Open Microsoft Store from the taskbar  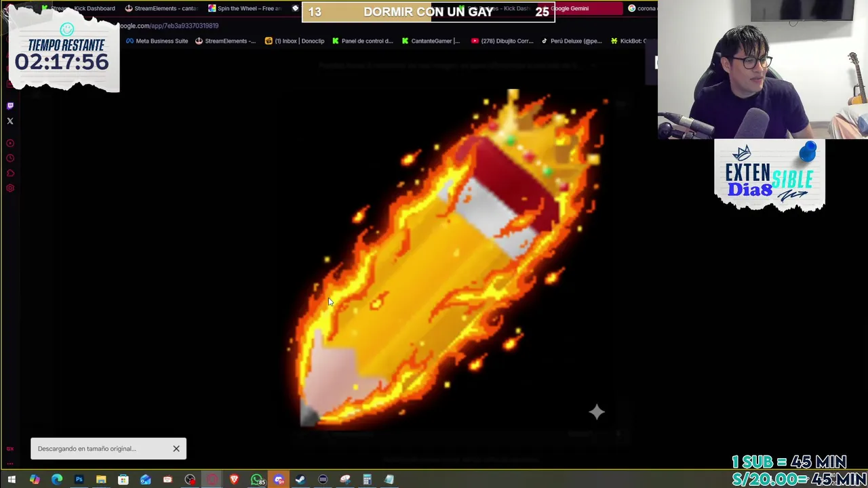pos(123,480)
